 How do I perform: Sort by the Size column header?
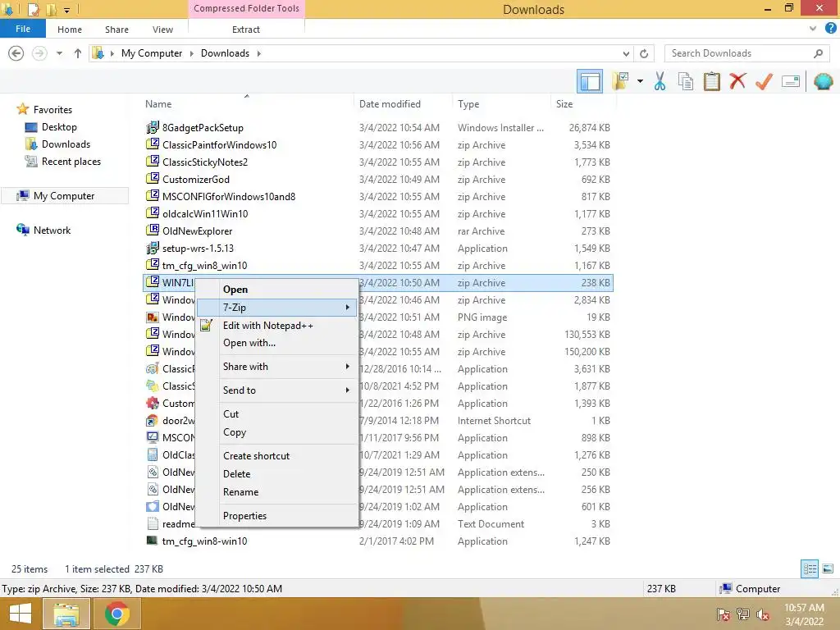pyautogui.click(x=564, y=104)
